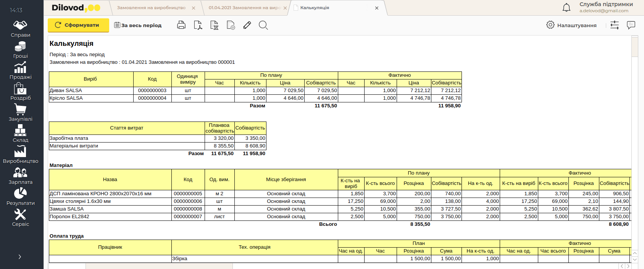Switch to the Замовлення на виробництво tab
The image size is (644, 269).
(151, 8)
